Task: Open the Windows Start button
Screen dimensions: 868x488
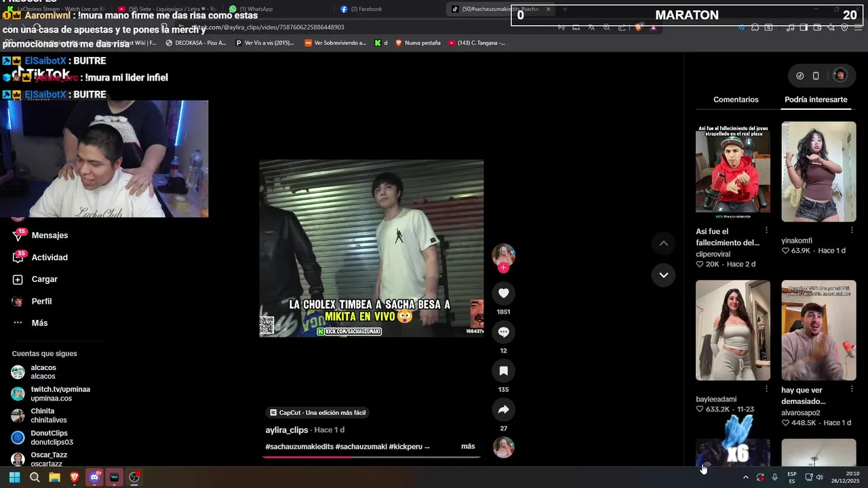Action: click(x=14, y=477)
